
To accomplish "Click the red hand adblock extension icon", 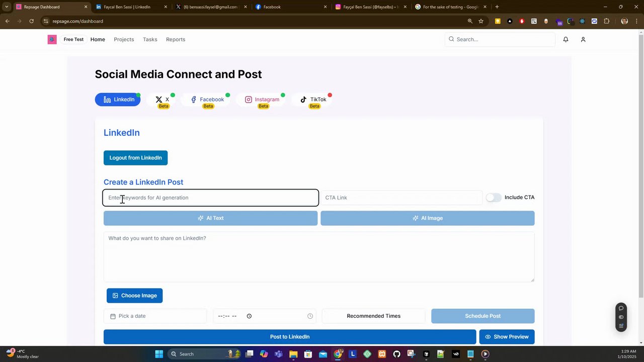I will click(x=522, y=21).
